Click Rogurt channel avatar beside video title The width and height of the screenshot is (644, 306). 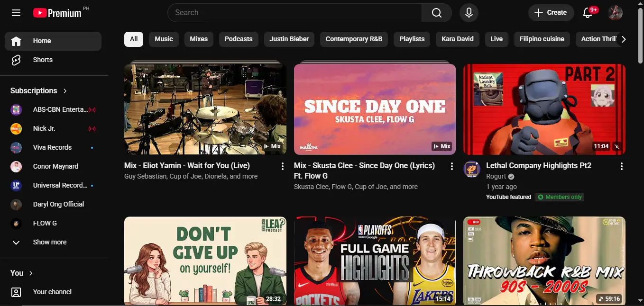472,169
